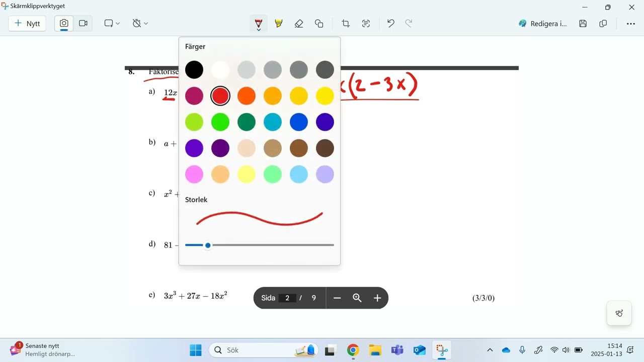Screen dimensions: 644x362
Task: Click the magnifier zoom icon
Action: coord(357,298)
